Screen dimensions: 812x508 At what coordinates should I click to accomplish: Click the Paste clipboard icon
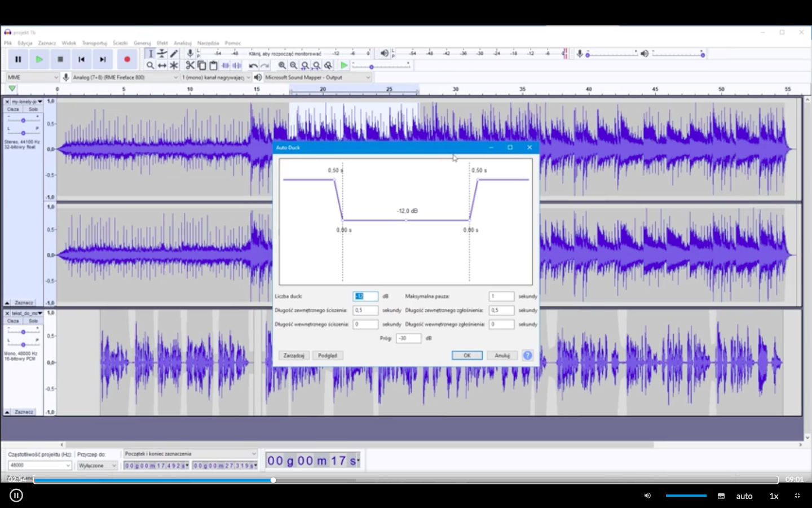213,65
